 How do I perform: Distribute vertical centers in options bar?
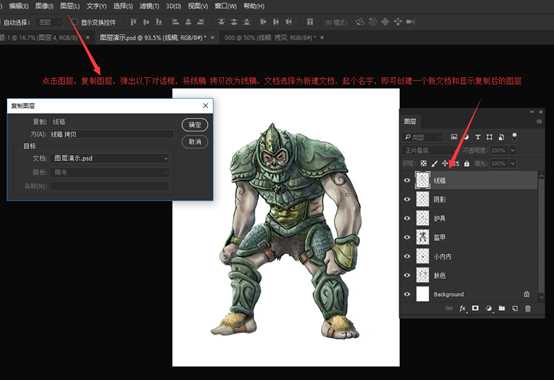(x=234, y=22)
